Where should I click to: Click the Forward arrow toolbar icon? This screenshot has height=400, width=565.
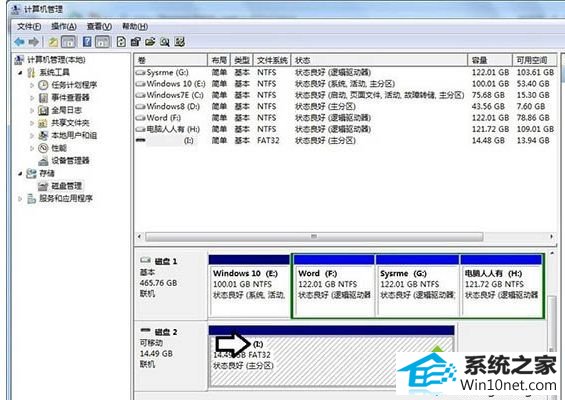[x=34, y=42]
